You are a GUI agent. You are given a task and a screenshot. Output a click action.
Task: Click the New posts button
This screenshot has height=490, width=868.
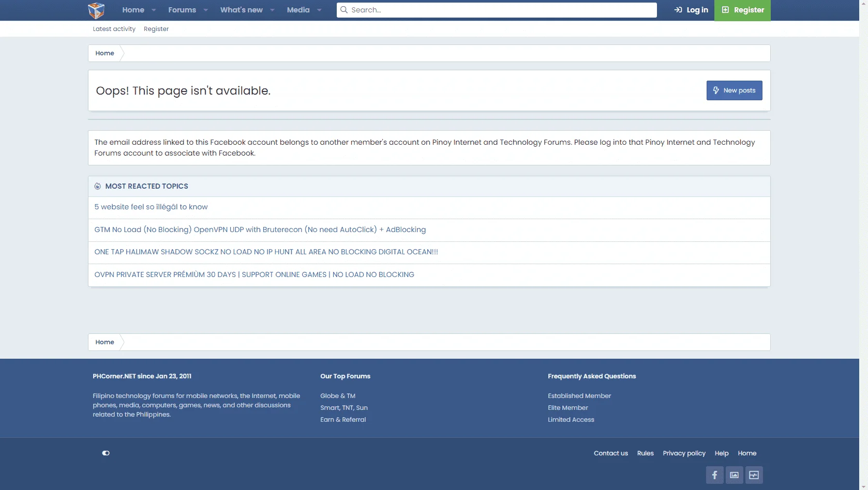click(735, 90)
